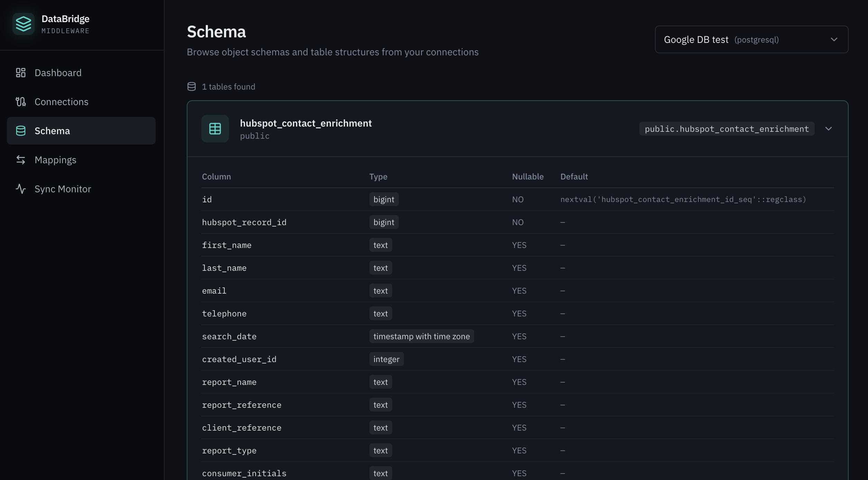The height and width of the screenshot is (480, 868).
Task: Open the Sync Monitor page
Action: click(62, 189)
